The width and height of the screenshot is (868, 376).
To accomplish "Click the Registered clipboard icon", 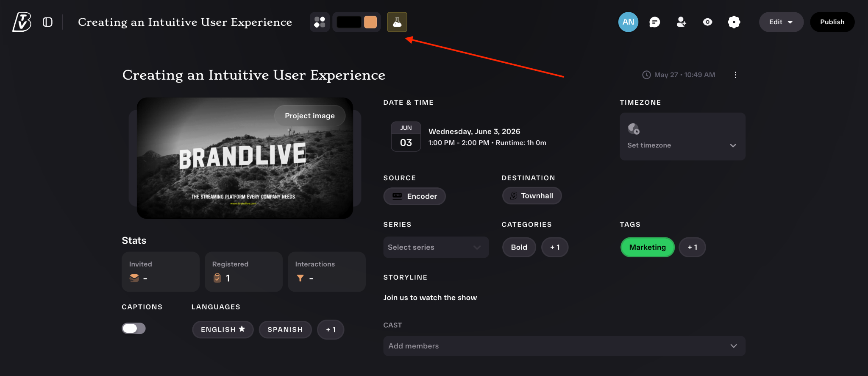I will click(x=217, y=278).
